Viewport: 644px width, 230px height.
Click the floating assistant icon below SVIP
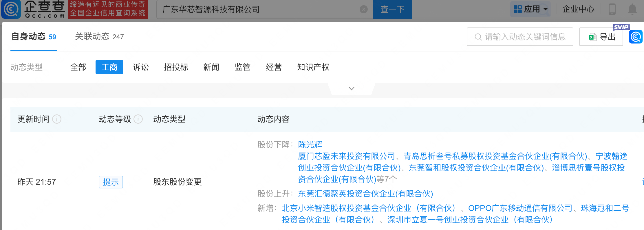click(x=636, y=37)
